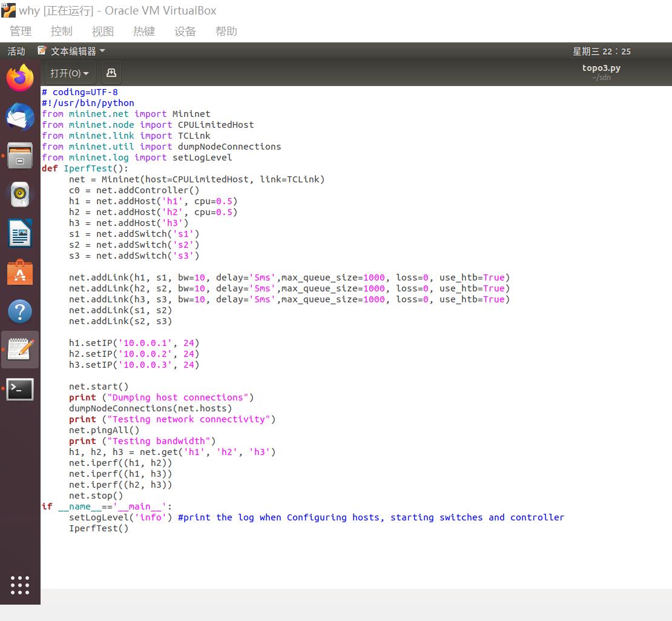Click the "h3 = net.addHost('h3')" line
The image size is (672, 621).
(128, 222)
